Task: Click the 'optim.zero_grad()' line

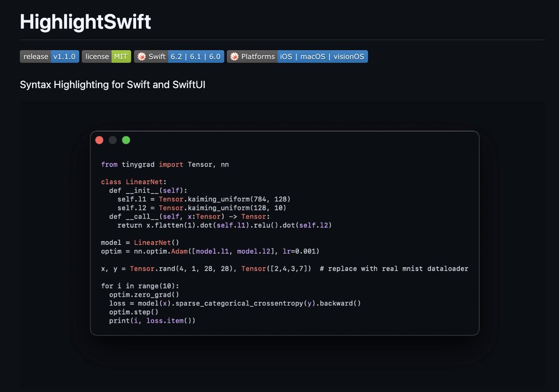Action: pyautogui.click(x=144, y=295)
